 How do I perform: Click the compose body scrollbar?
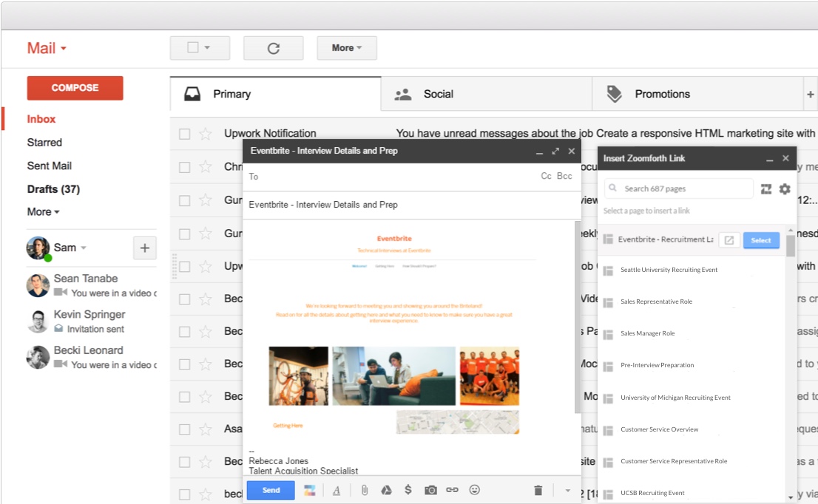578,316
